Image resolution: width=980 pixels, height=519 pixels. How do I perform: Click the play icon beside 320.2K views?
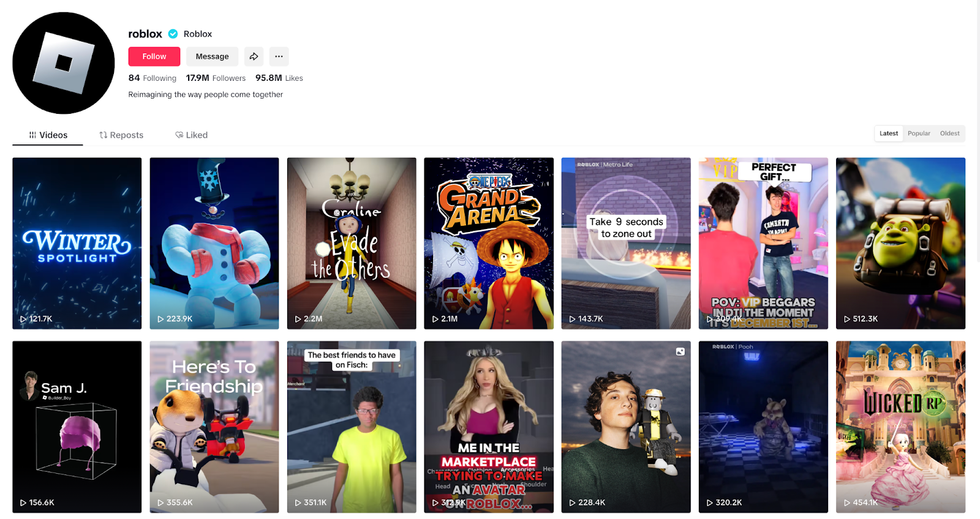710,502
